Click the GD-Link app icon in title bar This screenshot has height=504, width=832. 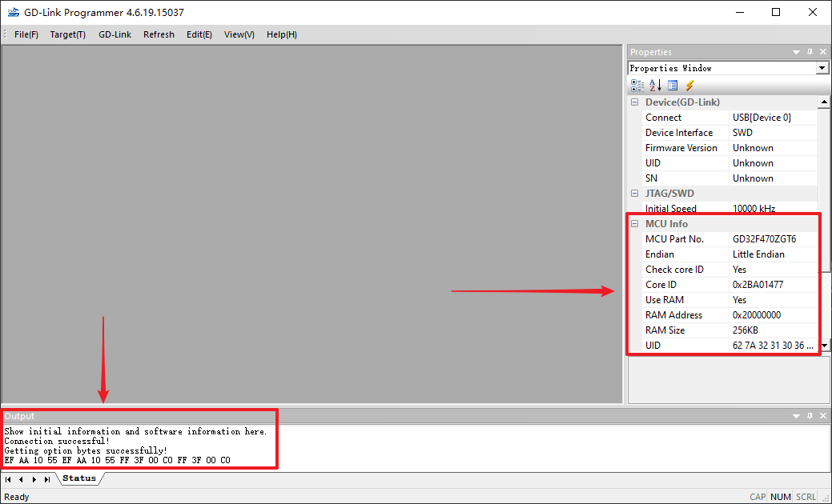point(14,12)
